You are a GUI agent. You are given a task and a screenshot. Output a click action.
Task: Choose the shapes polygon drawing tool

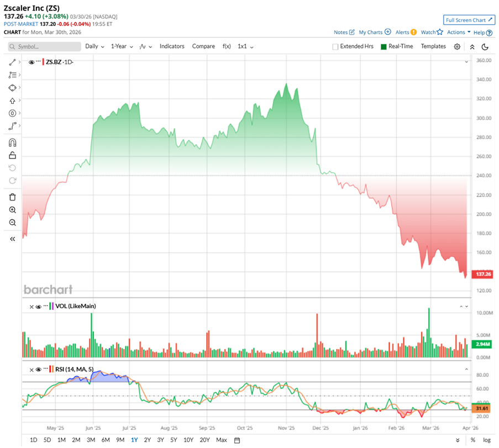tap(12, 88)
